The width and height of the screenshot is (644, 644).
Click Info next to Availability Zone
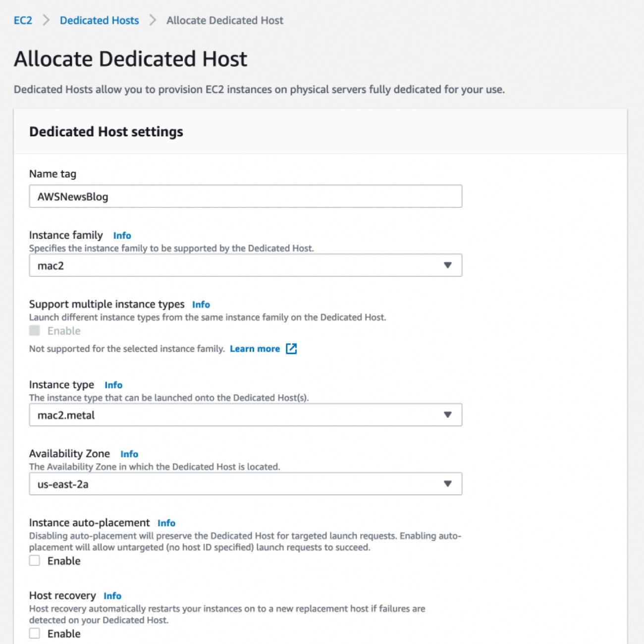coord(129,454)
